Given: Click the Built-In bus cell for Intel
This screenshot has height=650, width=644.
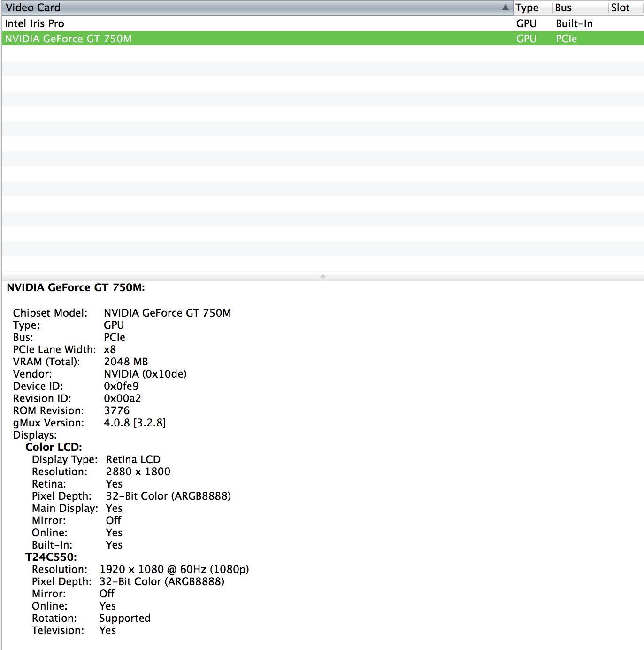Looking at the screenshot, I should pos(574,23).
